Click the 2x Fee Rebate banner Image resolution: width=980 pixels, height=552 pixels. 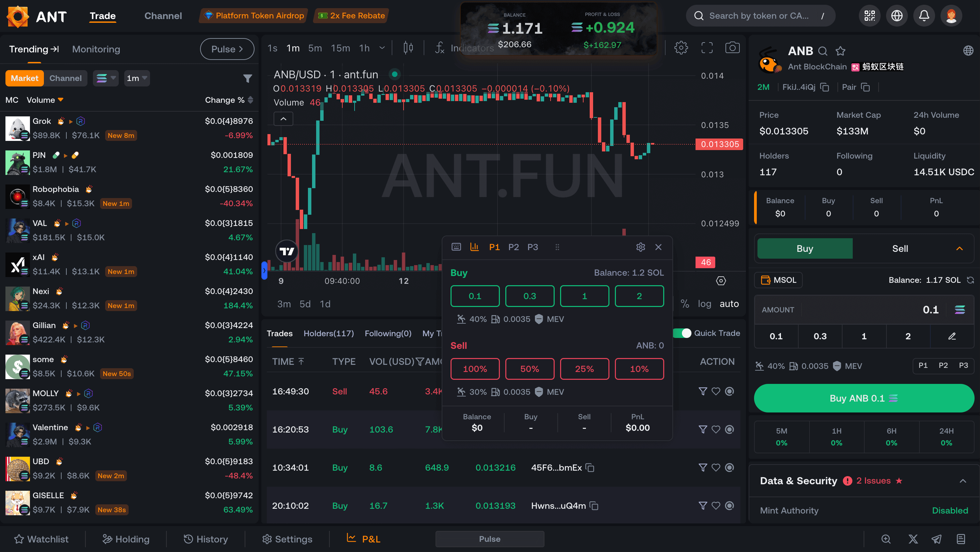pyautogui.click(x=351, y=16)
